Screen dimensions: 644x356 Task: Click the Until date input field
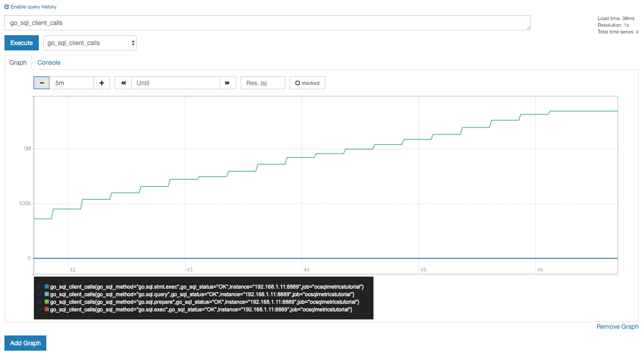[176, 83]
